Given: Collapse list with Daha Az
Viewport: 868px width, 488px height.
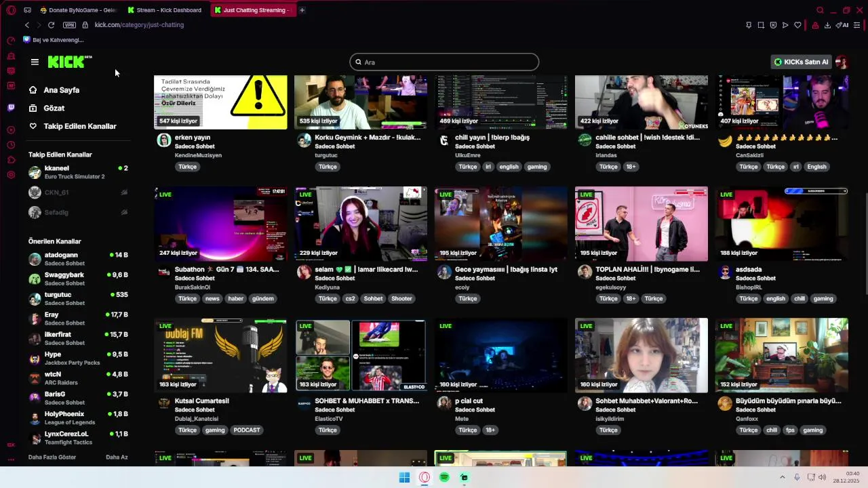Looking at the screenshot, I should tap(117, 457).
